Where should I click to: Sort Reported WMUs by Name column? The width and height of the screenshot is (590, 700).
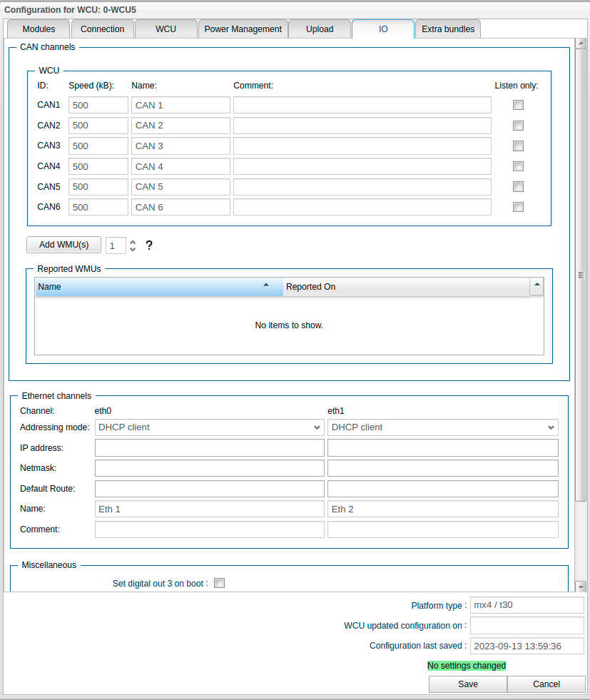click(x=158, y=287)
